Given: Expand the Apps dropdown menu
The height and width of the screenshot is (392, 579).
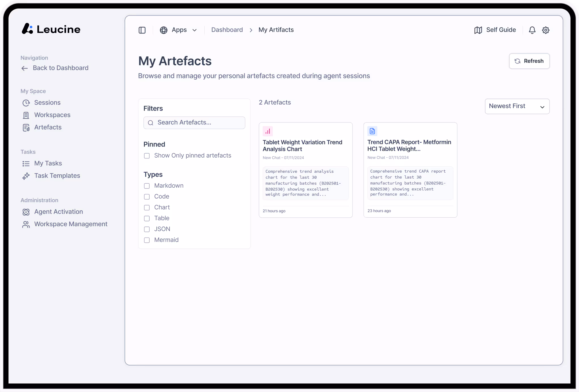Looking at the screenshot, I should point(179,30).
